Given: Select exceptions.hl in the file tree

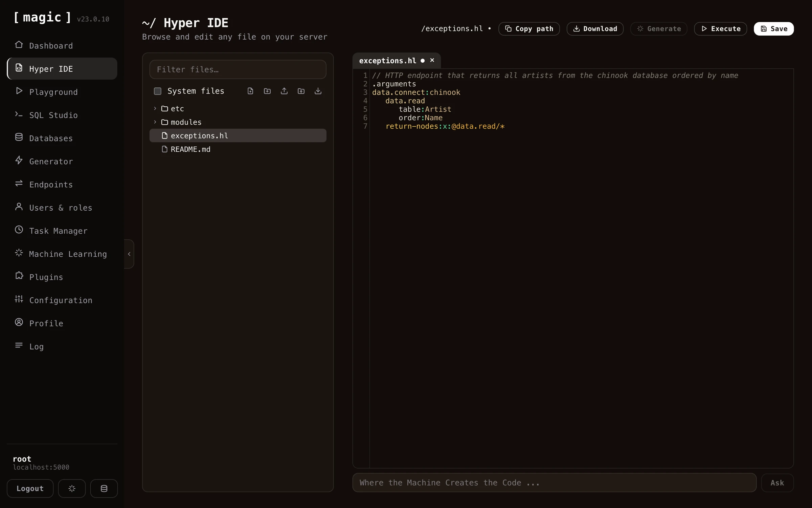Looking at the screenshot, I should click(238, 135).
